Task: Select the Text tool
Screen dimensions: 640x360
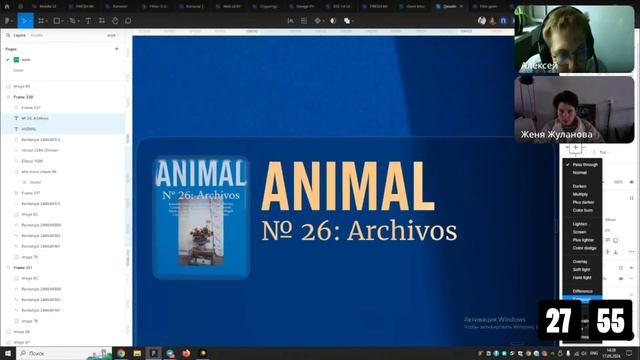Action: click(x=88, y=21)
